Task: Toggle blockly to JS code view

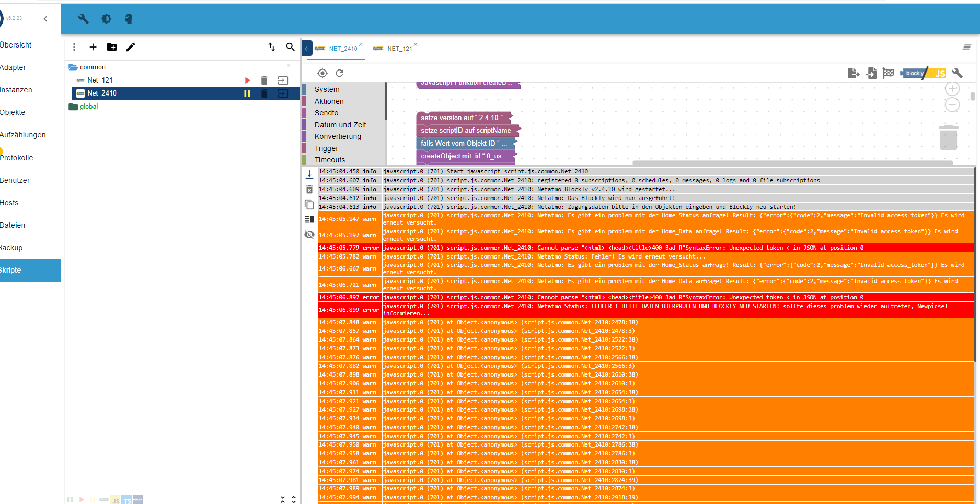Action: tap(924, 73)
